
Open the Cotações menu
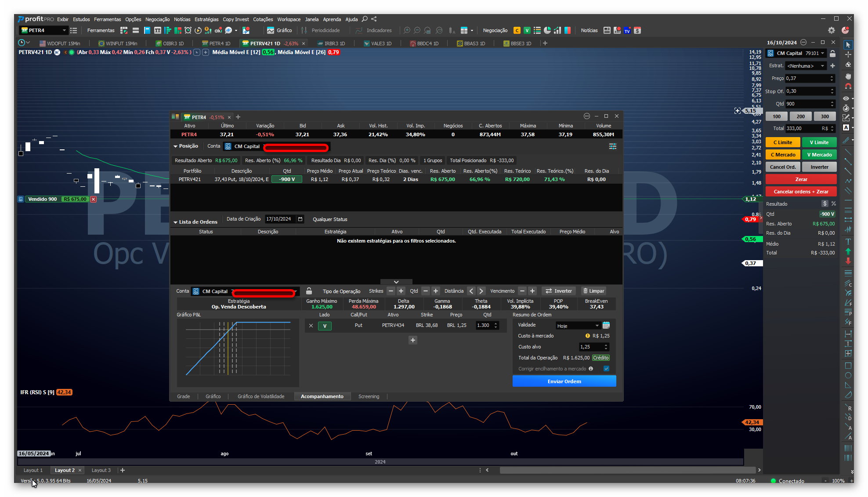click(x=263, y=19)
